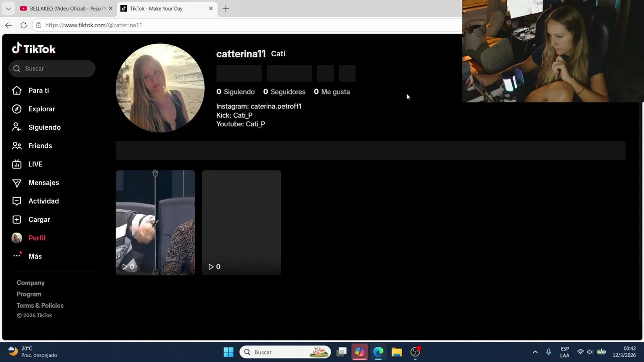Open Microsoft Edge from taskbar
Screen dimensions: 644x362
click(x=378, y=352)
